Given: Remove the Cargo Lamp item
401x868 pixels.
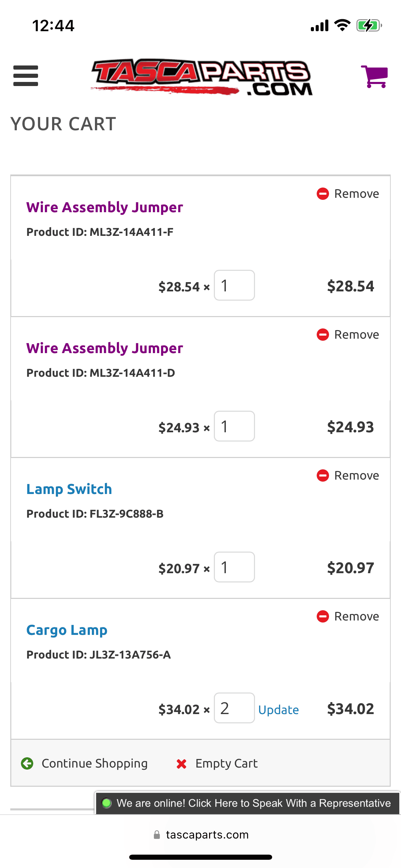Looking at the screenshot, I should click(x=348, y=616).
